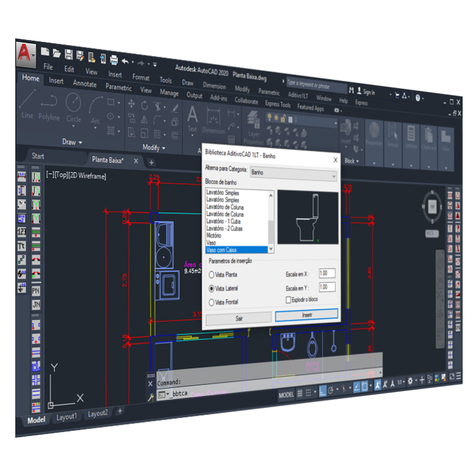This screenshot has height=476, width=476.
Task: Click the Sair button
Action: point(239,318)
